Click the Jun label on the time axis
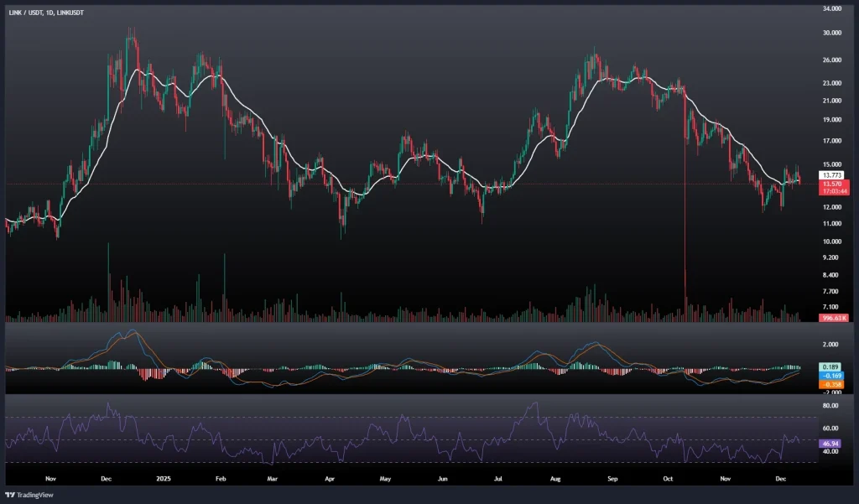859x504 pixels. 443,477
